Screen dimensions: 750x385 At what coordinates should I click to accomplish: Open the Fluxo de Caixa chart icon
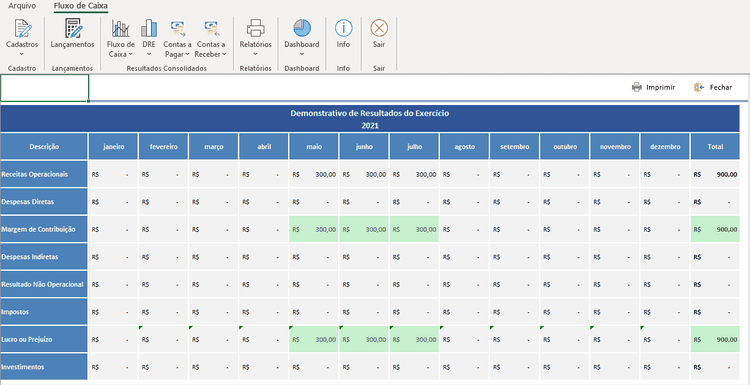tap(121, 28)
